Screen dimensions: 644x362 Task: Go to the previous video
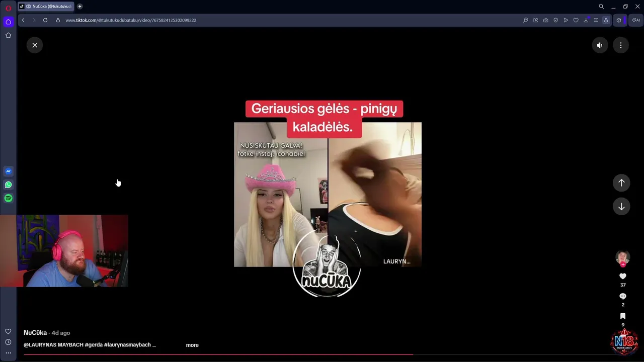point(621,183)
